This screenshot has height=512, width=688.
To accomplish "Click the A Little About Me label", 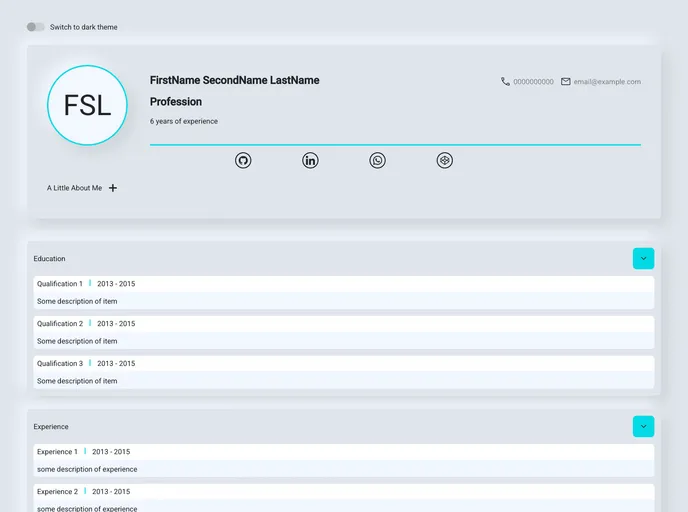I will click(74, 188).
